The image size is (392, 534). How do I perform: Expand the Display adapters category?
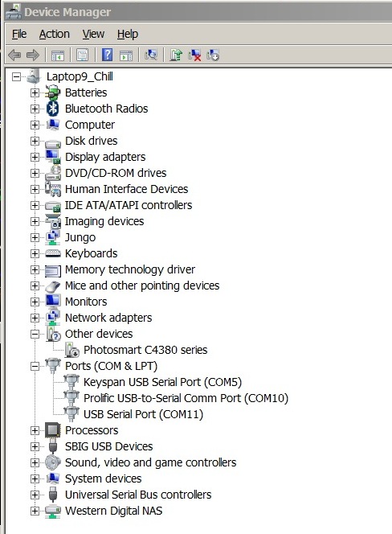(x=35, y=157)
